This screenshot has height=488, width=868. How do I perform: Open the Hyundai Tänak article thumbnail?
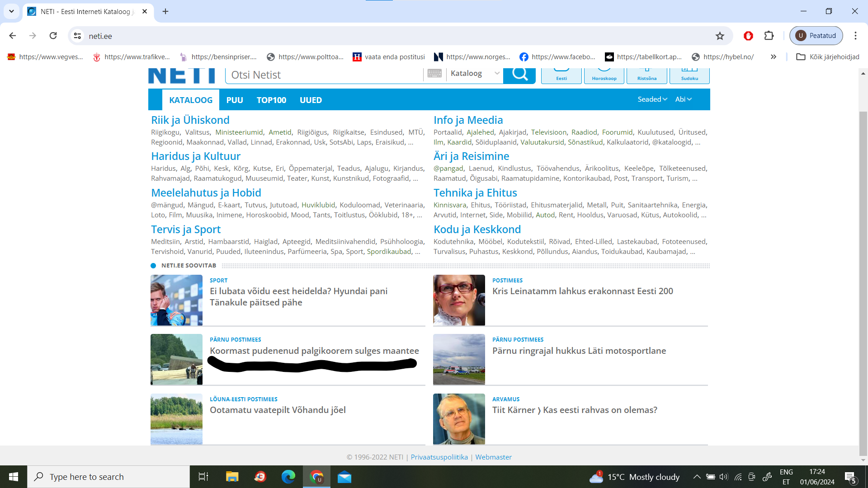[x=176, y=300]
